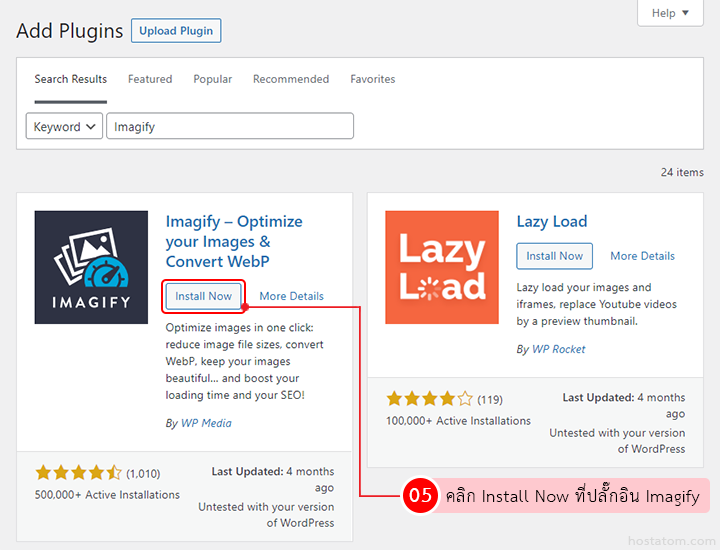This screenshot has width=720, height=550.
Task: Open the Favorites tab
Action: (372, 79)
